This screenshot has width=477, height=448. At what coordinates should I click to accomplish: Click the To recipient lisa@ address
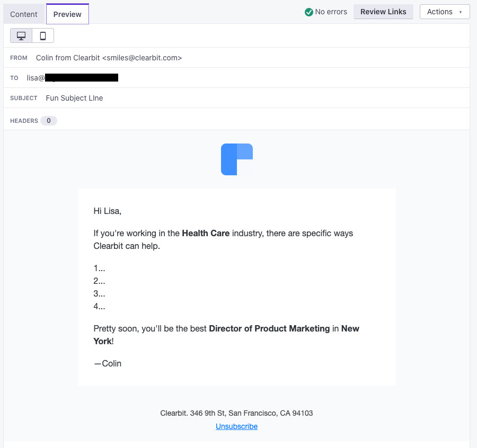(73, 78)
